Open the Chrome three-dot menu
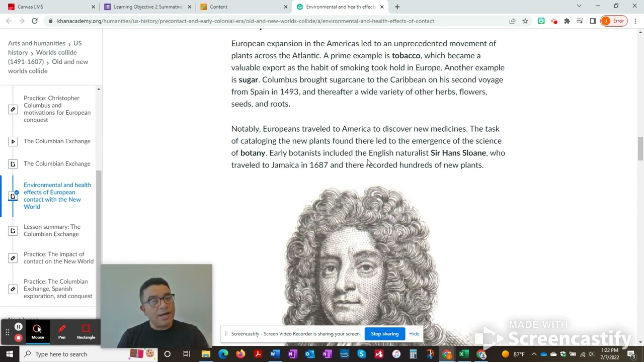Viewport: 644px width, 362px height. coord(635,21)
